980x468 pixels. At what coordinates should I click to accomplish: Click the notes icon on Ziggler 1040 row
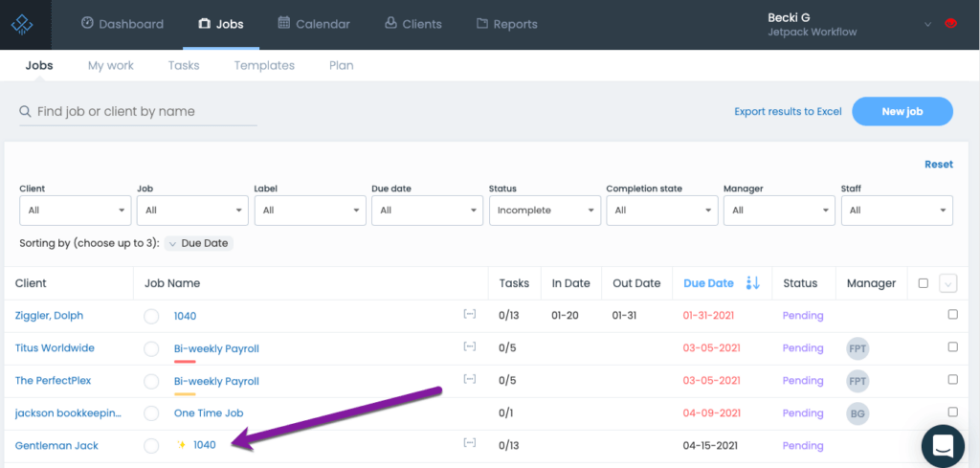[469, 314]
